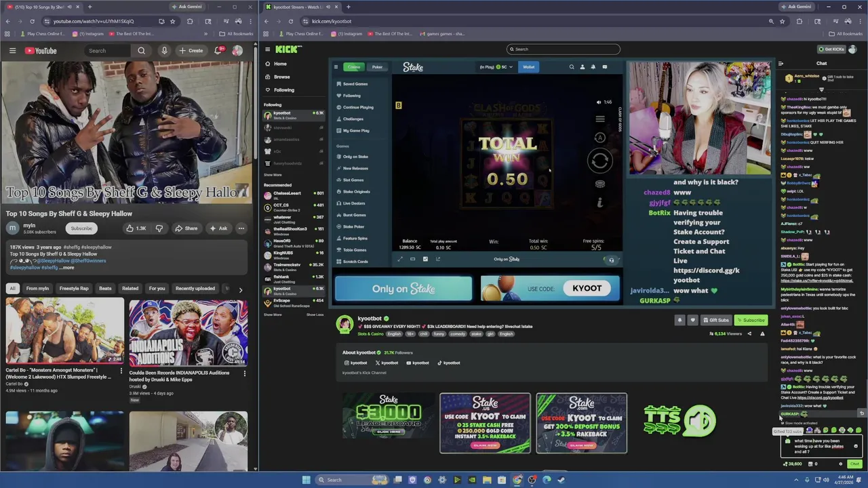Open YouTube notifications bell
The height and width of the screenshot is (488, 868).
(x=219, y=51)
